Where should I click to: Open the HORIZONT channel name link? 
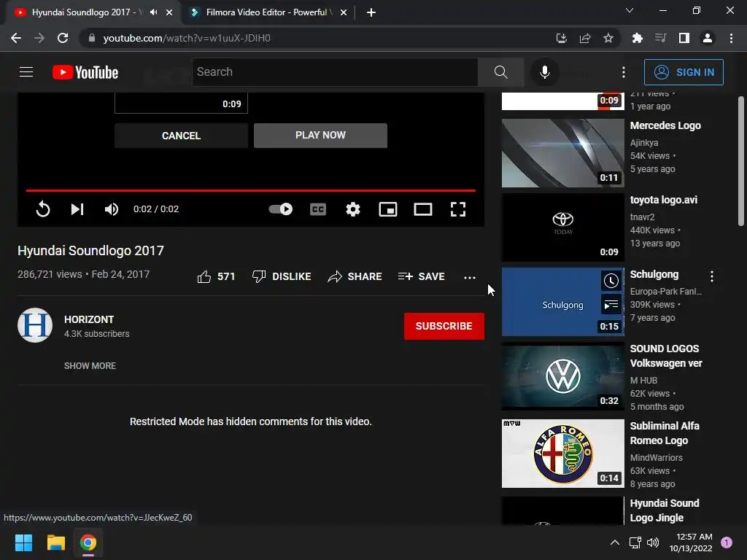click(89, 319)
